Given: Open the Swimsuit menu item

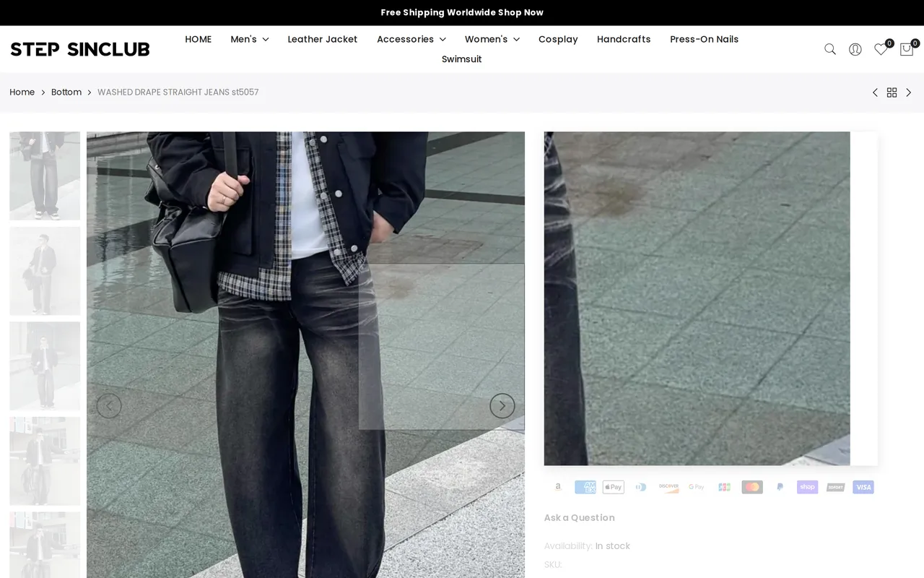Looking at the screenshot, I should pyautogui.click(x=462, y=59).
